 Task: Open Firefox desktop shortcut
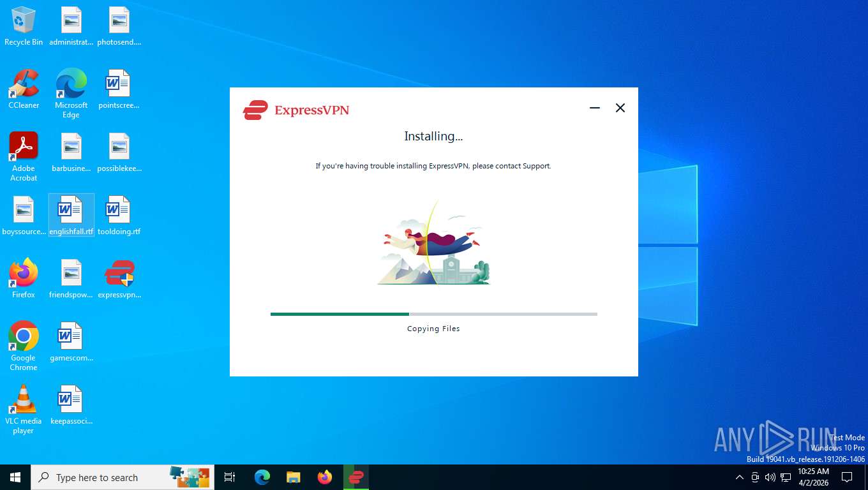pos(24,279)
